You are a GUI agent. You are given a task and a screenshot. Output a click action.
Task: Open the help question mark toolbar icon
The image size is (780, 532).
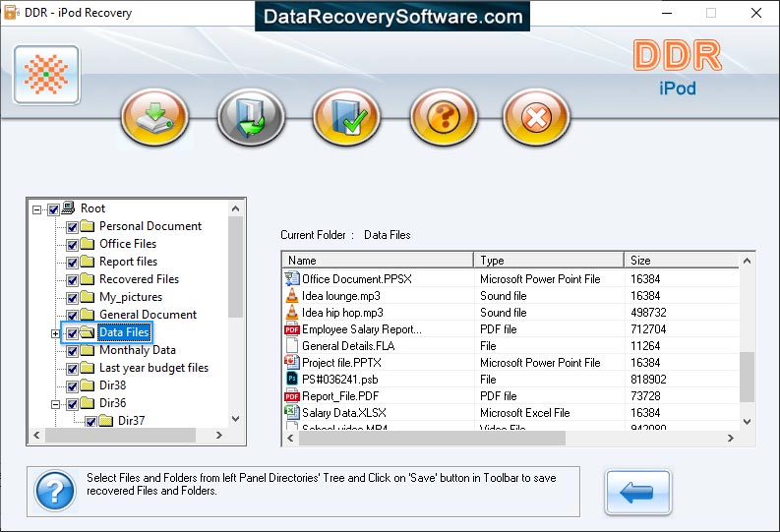(x=444, y=117)
